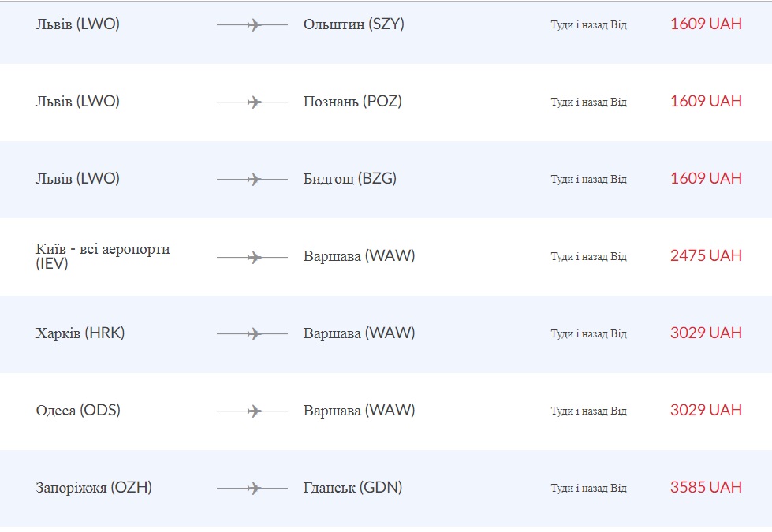The width and height of the screenshot is (772, 532).
Task: Click the 1609 UAH price for Познань
Action: click(x=706, y=101)
